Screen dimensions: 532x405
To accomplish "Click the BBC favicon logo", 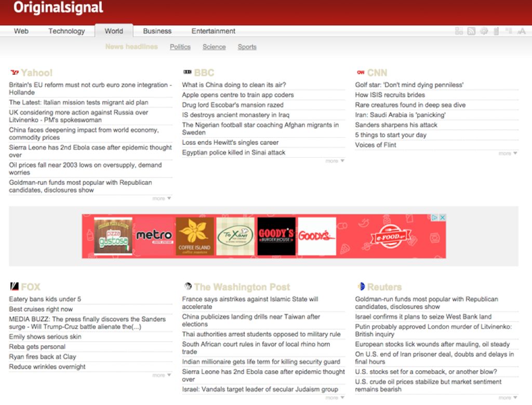I will (x=187, y=72).
